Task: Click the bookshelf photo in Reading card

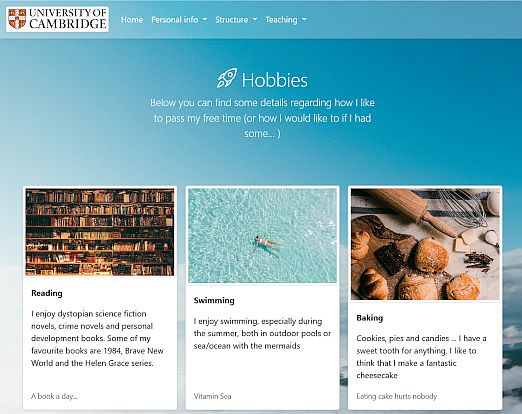Action: pyautogui.click(x=100, y=232)
